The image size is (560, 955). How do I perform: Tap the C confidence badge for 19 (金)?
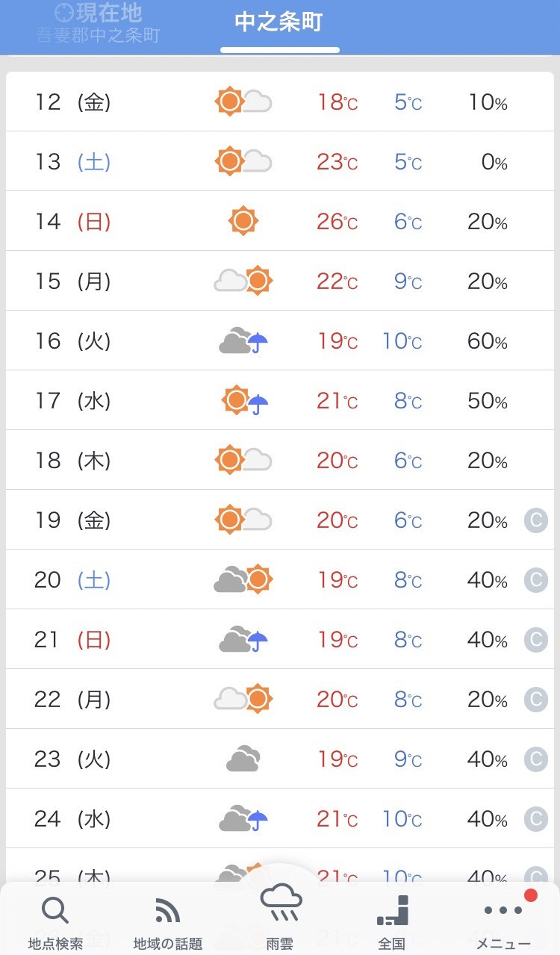pos(535,520)
